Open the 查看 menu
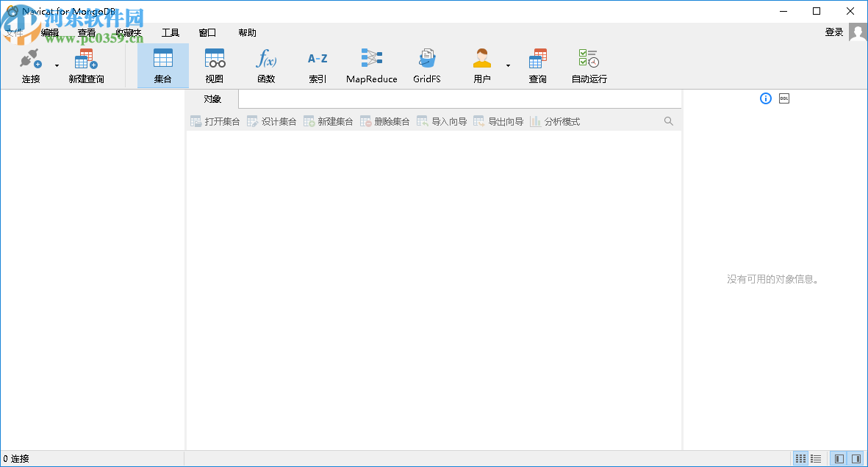This screenshot has height=467, width=868. pos(86,32)
